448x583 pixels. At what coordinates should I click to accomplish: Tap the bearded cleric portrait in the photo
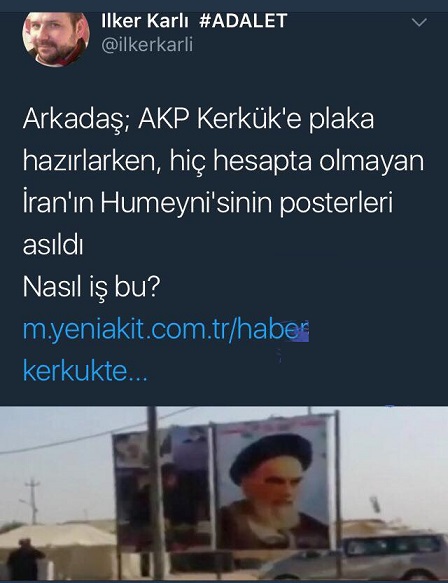(273, 488)
